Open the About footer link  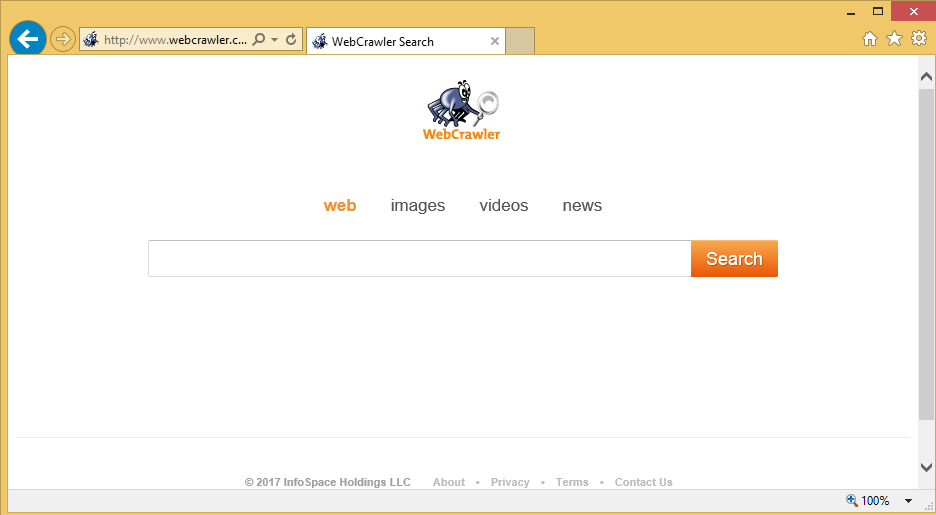point(449,482)
